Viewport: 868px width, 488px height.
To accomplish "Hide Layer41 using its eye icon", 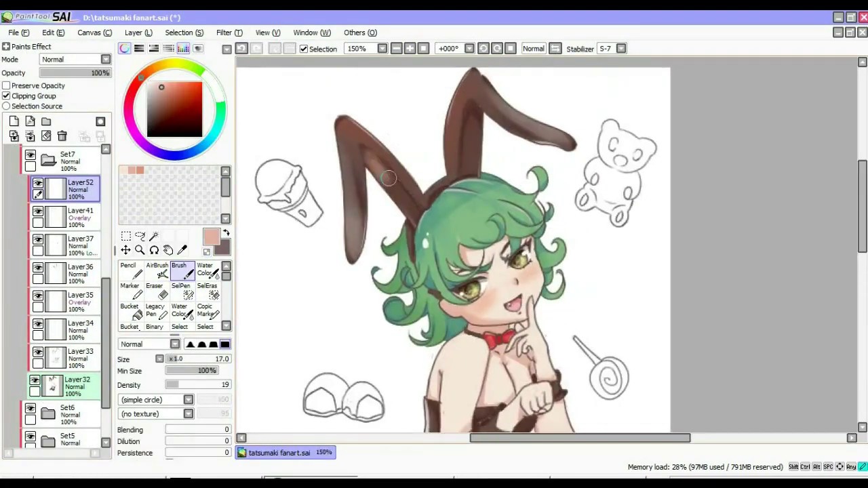I will click(38, 211).
